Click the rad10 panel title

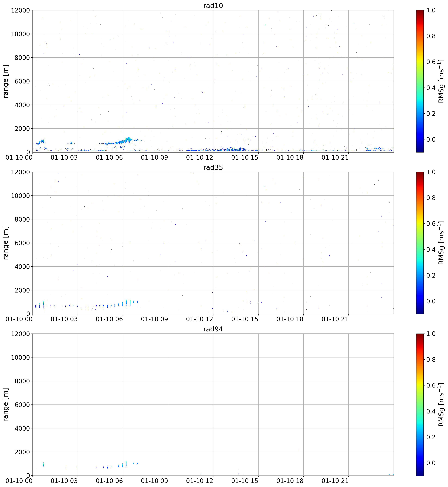pos(213,6)
